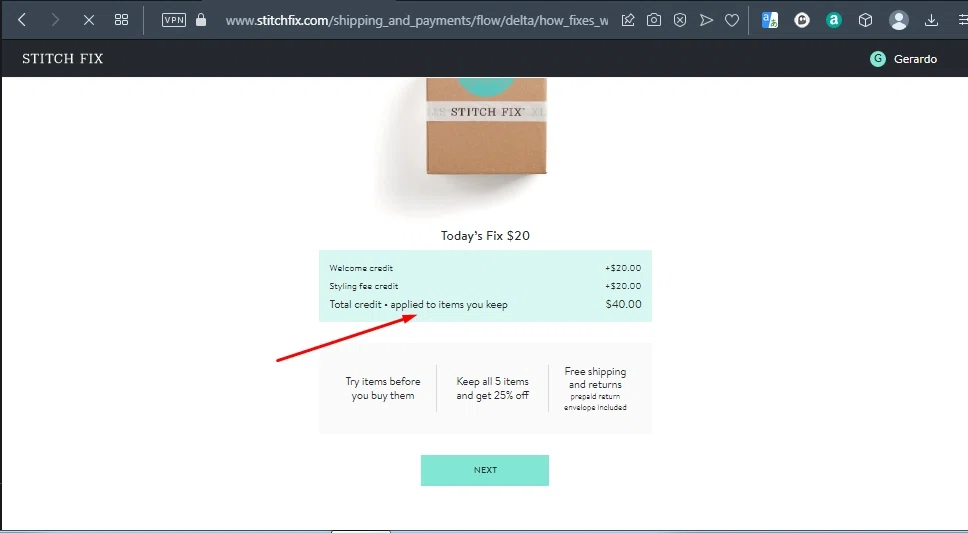The width and height of the screenshot is (968, 533).
Task: Click the round white extension icon
Action: pyautogui.click(x=802, y=20)
